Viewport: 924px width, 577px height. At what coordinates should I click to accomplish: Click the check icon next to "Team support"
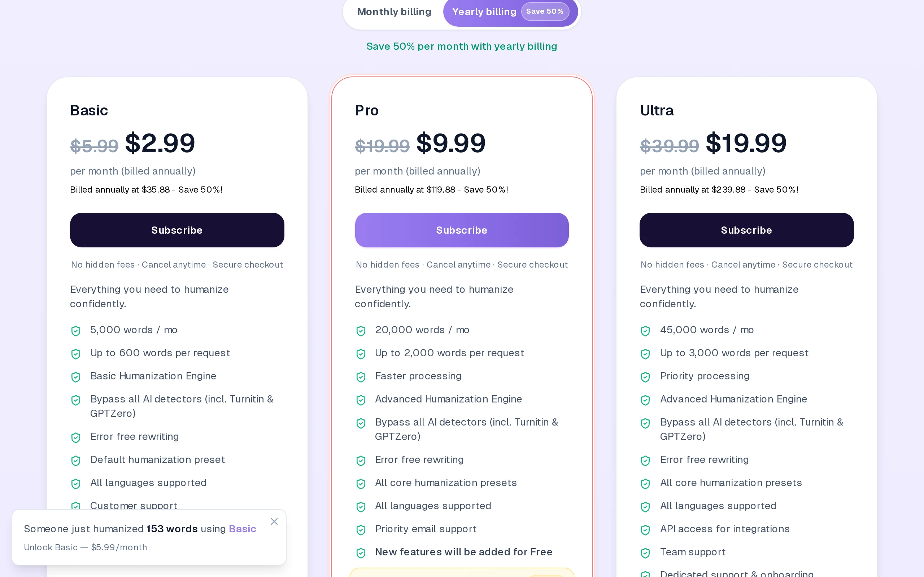pyautogui.click(x=645, y=552)
